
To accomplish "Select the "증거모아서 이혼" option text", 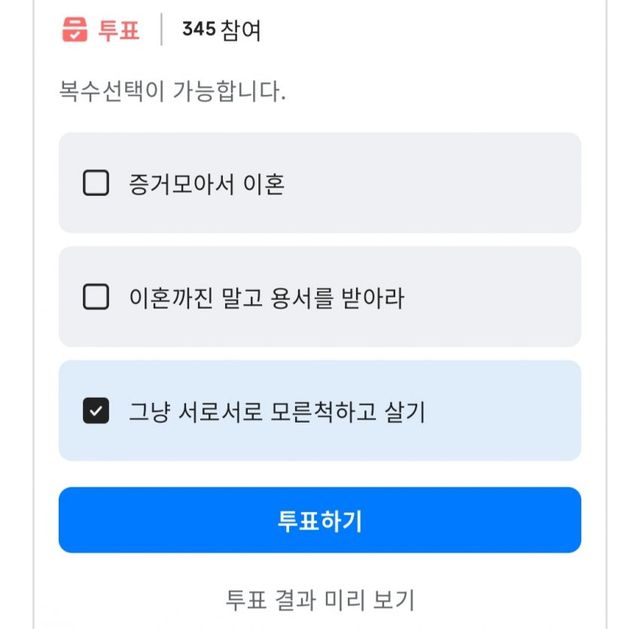I will (x=207, y=184).
